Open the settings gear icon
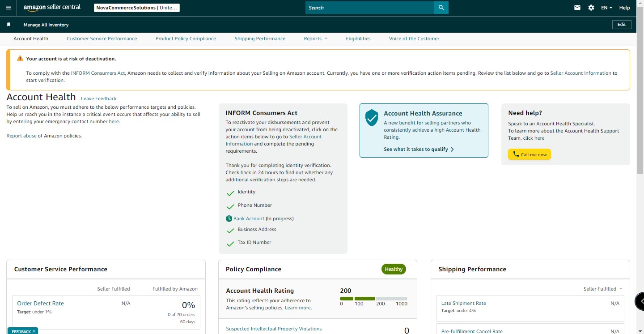The height and width of the screenshot is (334, 644). [x=591, y=8]
